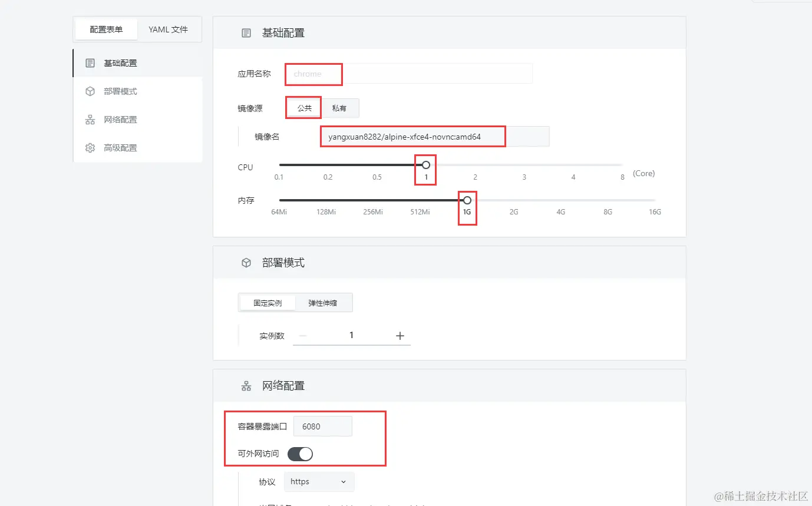Click the 128Mi memory label
The image size is (812, 506).
tap(326, 211)
